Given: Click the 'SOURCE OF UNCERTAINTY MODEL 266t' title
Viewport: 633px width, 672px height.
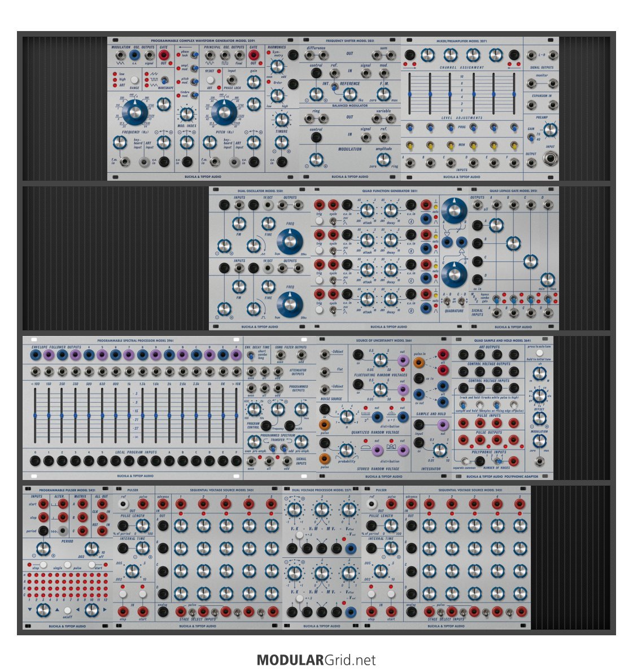Looking at the screenshot, I should tap(384, 341).
